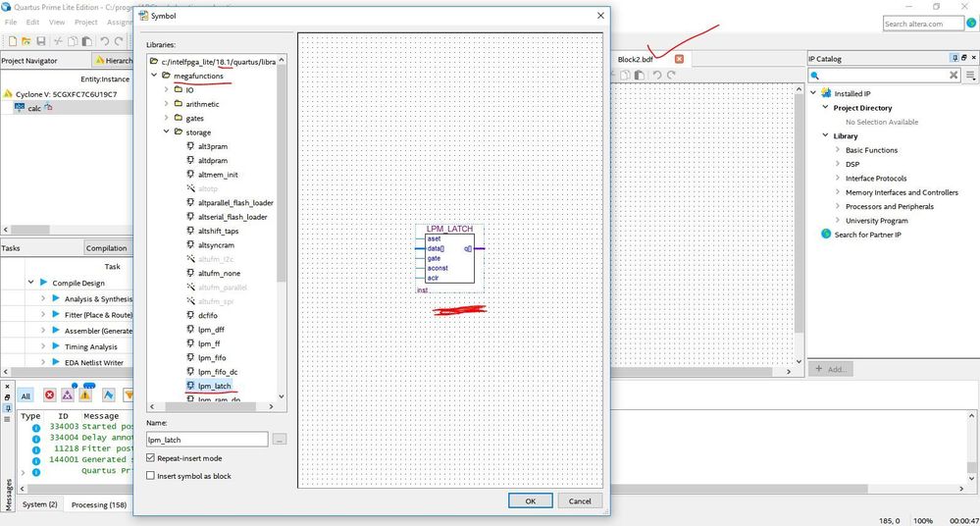Click the All messages filter button
Viewport: 980px width, 526px height.
[x=26, y=395]
